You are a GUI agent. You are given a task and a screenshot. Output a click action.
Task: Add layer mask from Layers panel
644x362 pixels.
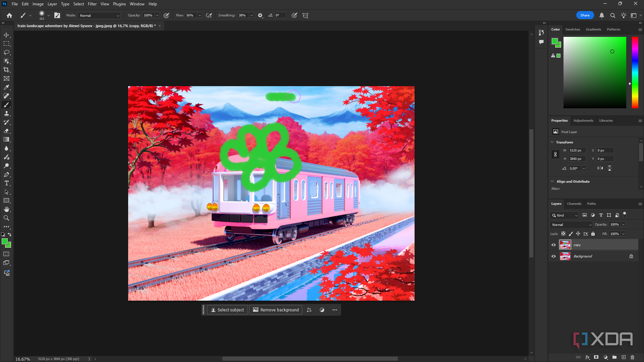tap(596, 357)
